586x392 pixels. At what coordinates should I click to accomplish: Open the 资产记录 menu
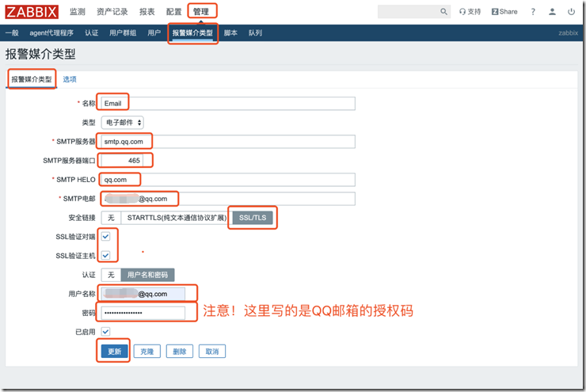[112, 12]
